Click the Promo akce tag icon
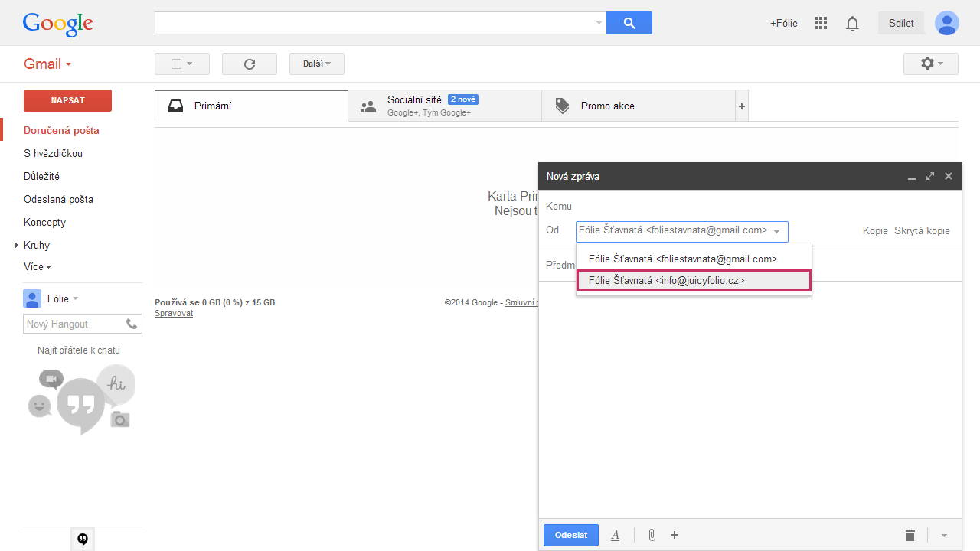 pos(562,106)
